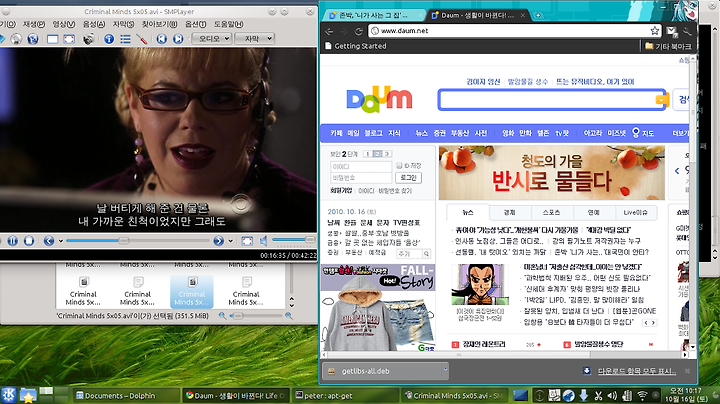Stop the video playback
The height and width of the screenshot is (404, 720).
(x=29, y=241)
